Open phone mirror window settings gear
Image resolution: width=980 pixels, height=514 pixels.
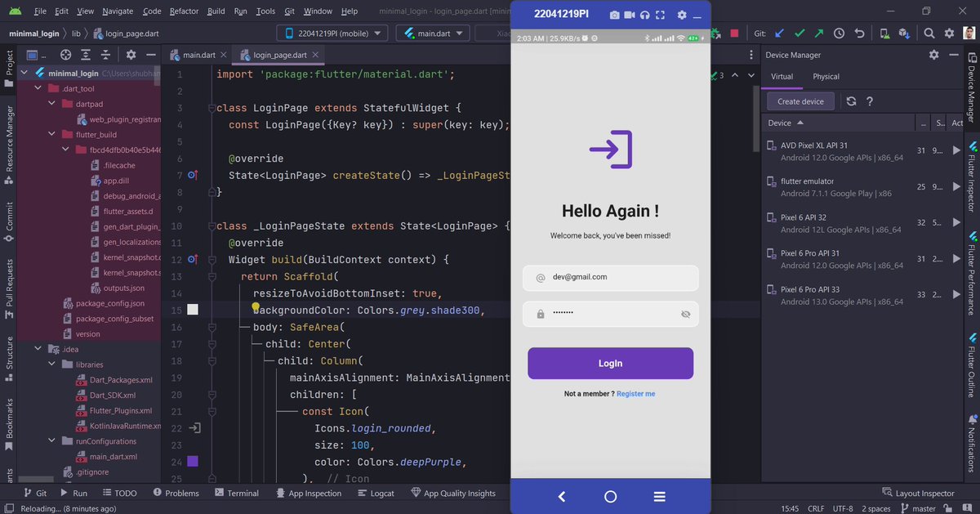click(x=682, y=15)
